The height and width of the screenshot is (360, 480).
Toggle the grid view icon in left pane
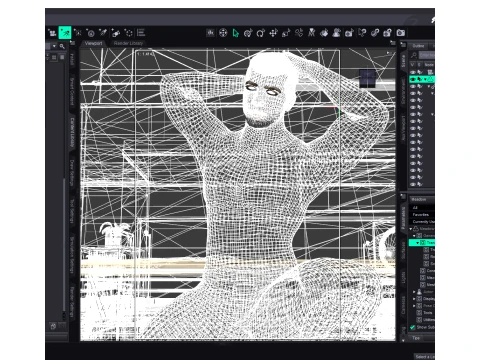tap(54, 57)
